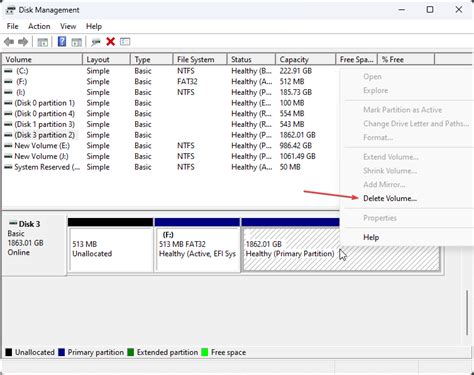Select greyed Explore context menu entry
Viewport: 474px width, 375px height.
376,90
